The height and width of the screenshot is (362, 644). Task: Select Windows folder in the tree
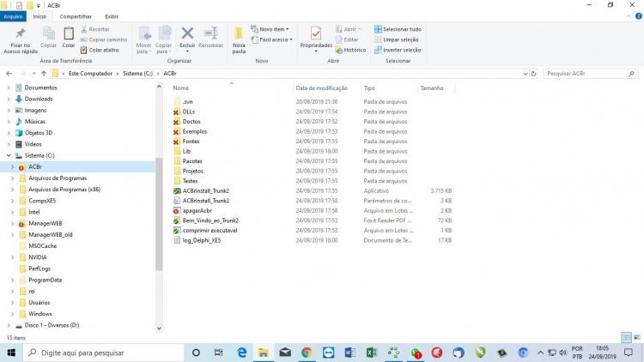pos(39,314)
